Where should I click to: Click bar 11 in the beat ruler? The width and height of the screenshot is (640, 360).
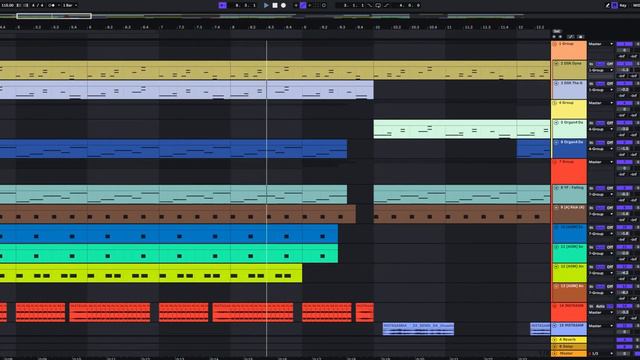(449, 27)
